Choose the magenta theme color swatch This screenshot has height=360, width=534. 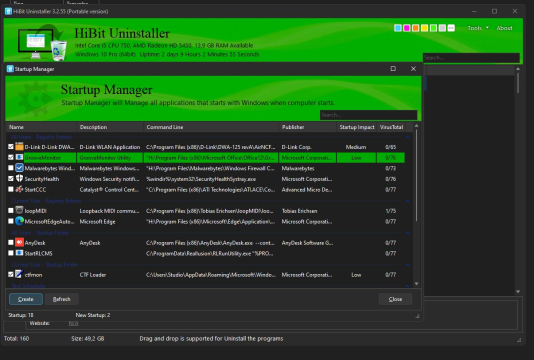coord(407,28)
